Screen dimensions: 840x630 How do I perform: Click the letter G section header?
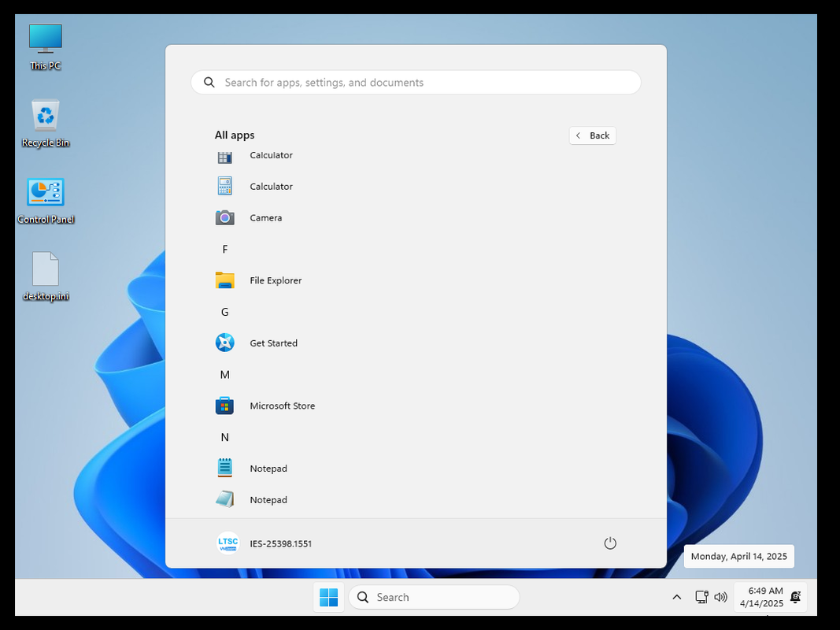225,312
